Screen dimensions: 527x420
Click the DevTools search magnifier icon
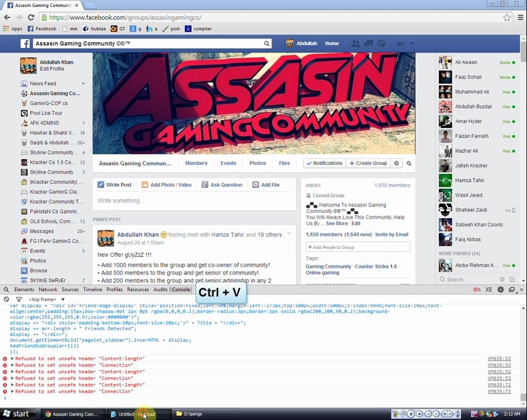(6, 289)
